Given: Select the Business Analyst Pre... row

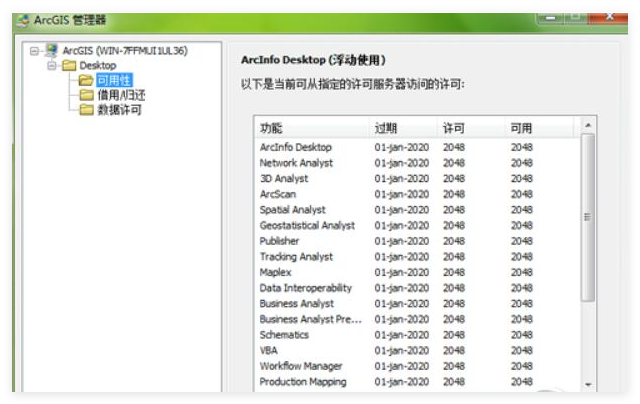Looking at the screenshot, I should pyautogui.click(x=416, y=319).
